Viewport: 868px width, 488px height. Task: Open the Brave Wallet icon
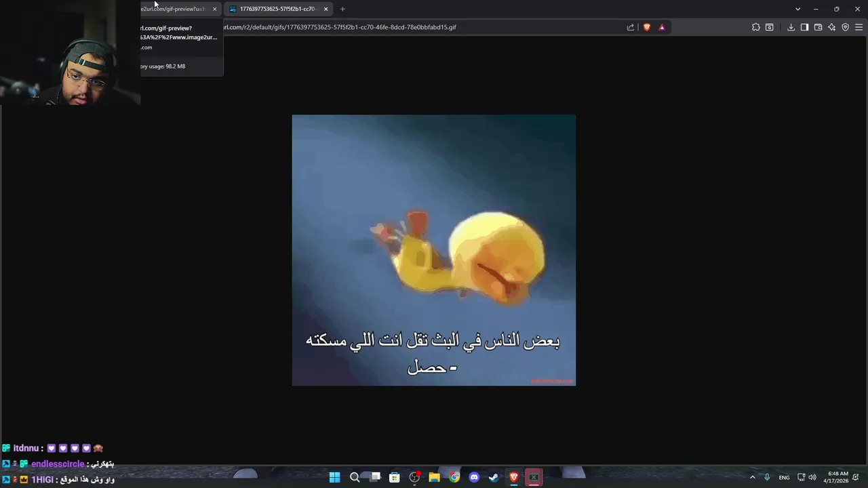[x=818, y=27]
